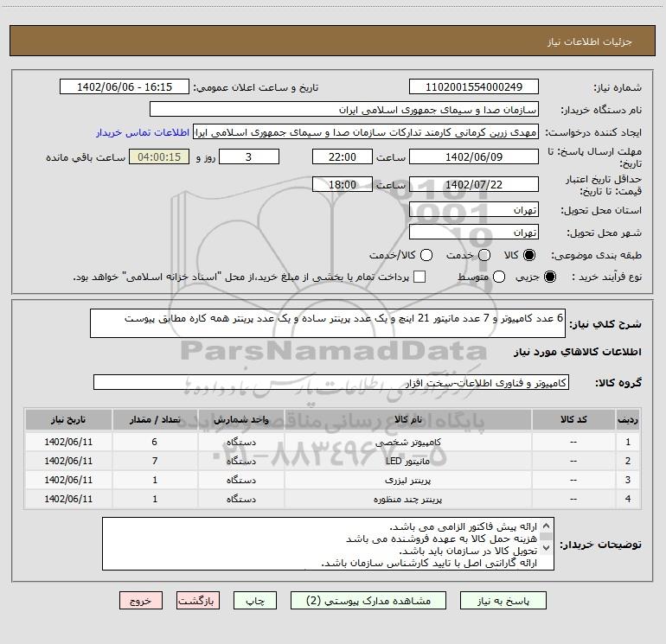
Task: Click scroll down arrow in buyer notes
Action: click(x=547, y=548)
